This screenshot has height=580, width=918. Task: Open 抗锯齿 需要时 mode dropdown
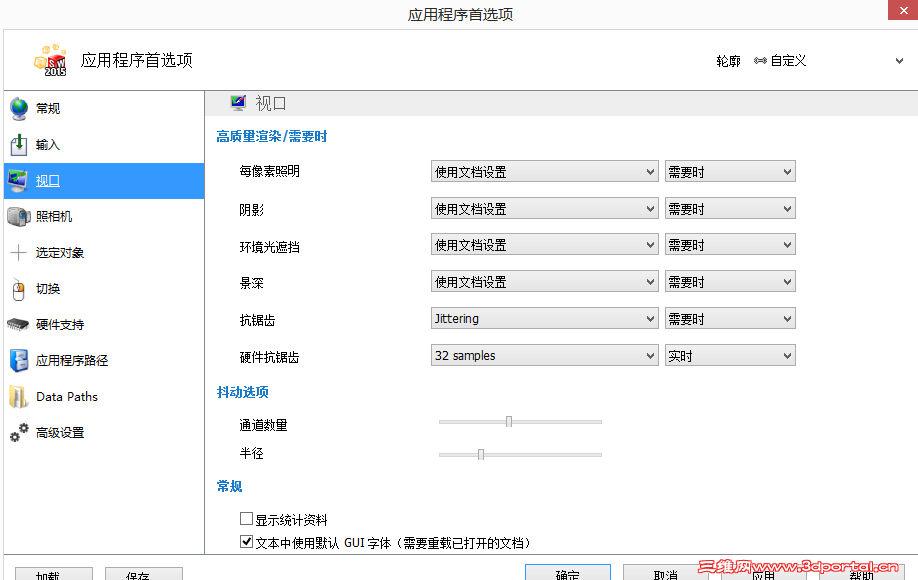point(730,318)
